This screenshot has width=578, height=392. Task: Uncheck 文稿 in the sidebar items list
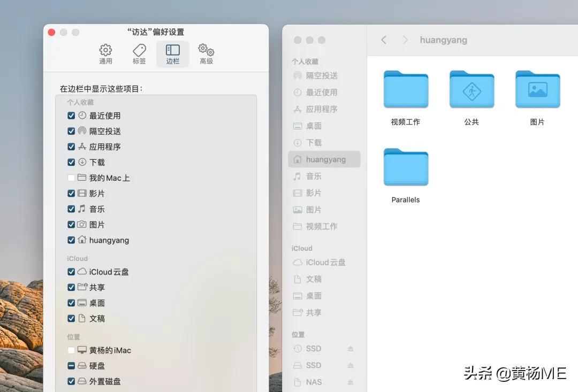(71, 318)
